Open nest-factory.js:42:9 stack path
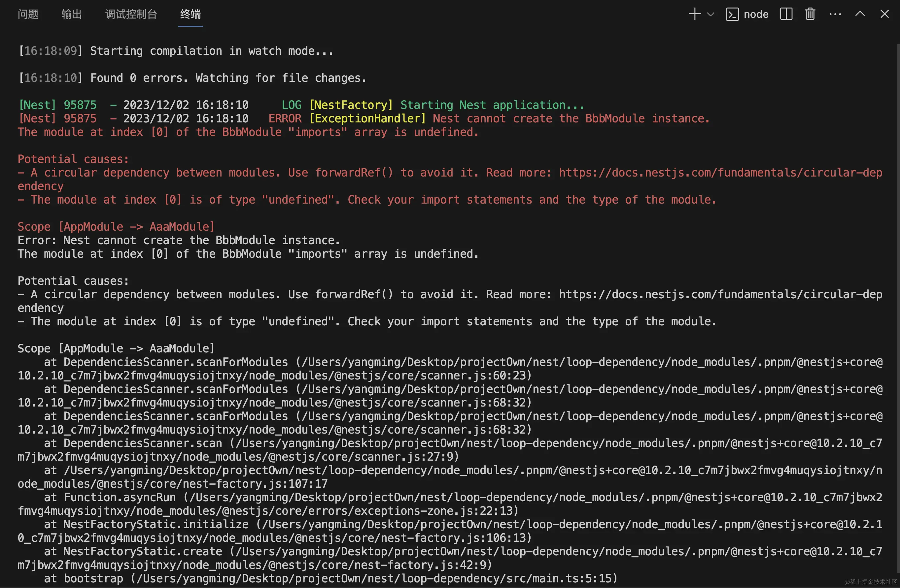Image resolution: width=900 pixels, height=588 pixels. tap(450, 558)
